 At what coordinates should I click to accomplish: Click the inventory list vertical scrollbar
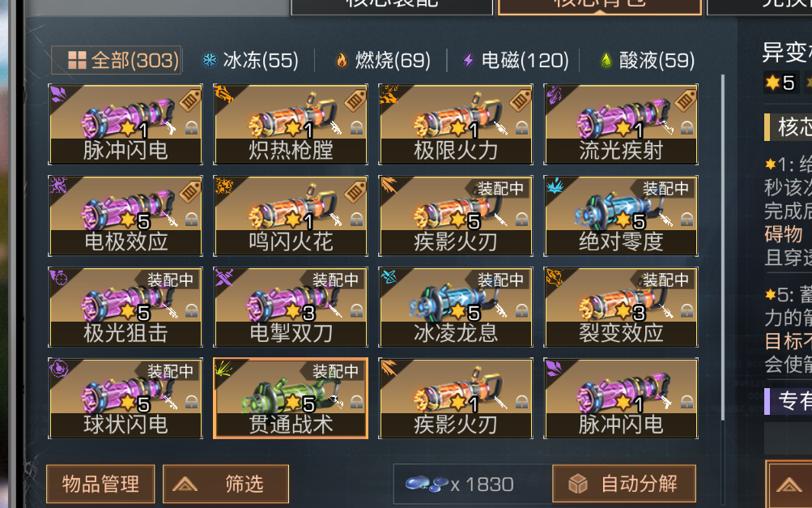pyautogui.click(x=723, y=248)
